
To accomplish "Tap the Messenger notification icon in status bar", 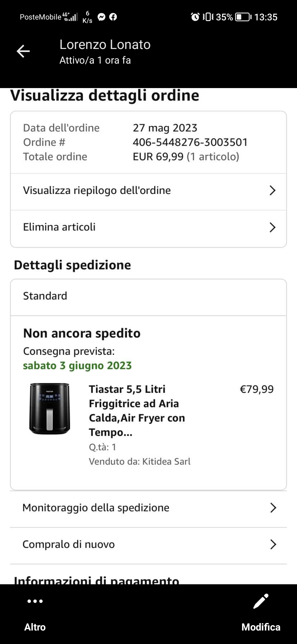I will click(x=101, y=17).
